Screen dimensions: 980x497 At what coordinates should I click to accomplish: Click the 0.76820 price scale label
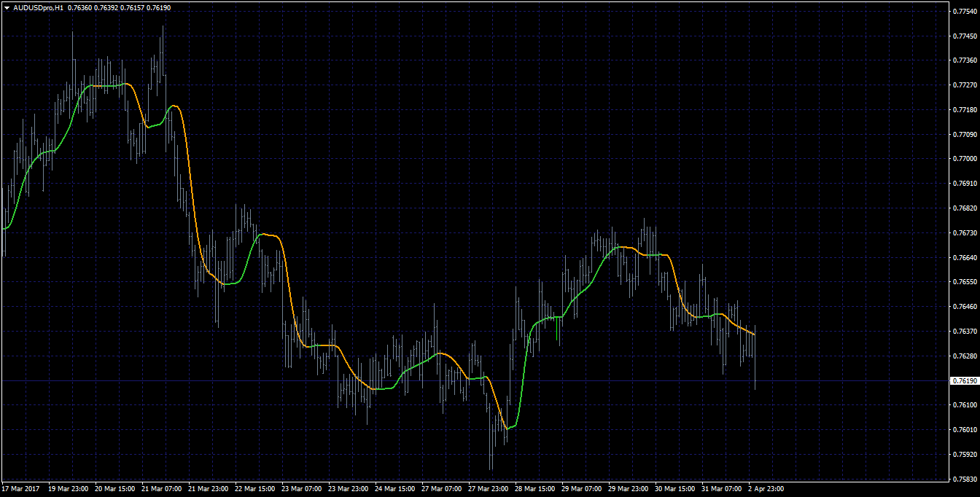965,208
